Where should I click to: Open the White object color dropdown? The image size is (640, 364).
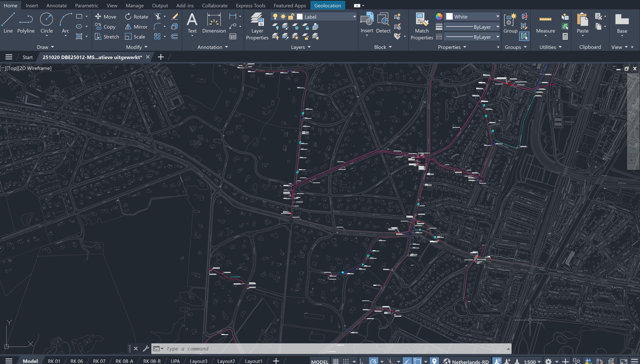497,17
